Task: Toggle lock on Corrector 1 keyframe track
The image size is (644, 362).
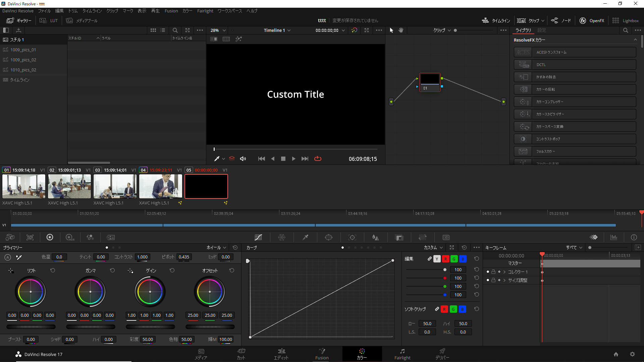Action: tap(493, 272)
